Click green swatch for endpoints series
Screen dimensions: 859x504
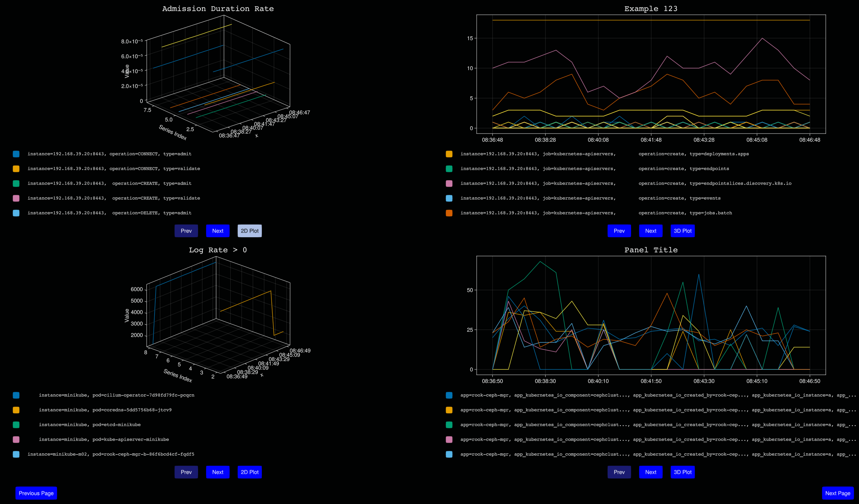(x=449, y=169)
